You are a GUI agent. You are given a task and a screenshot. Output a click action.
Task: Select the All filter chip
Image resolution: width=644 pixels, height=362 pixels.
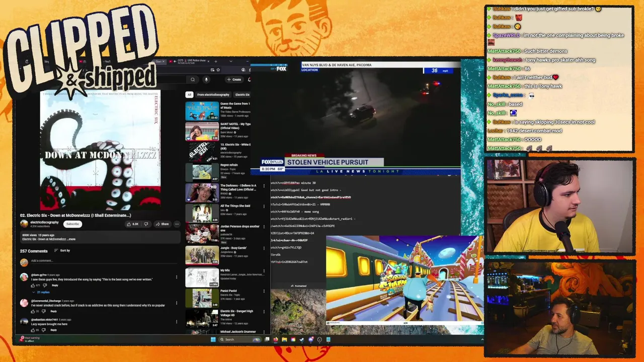(189, 95)
